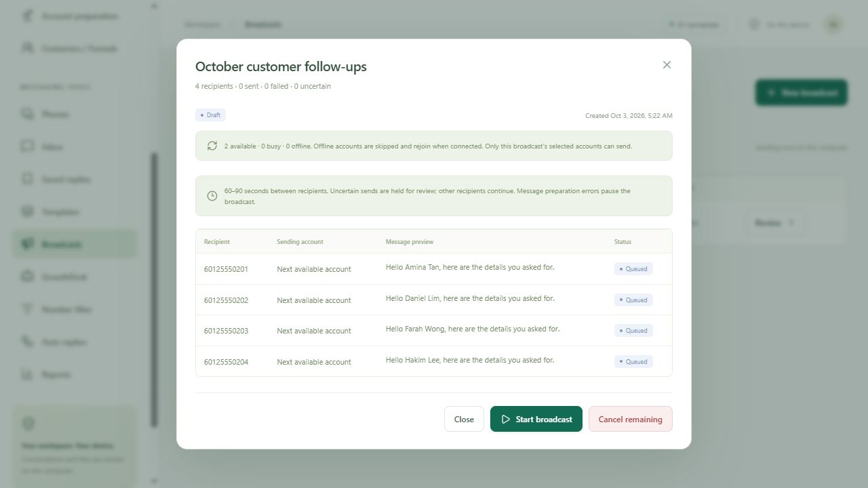Click the sidebar vertical scrollbar
868x488 pixels.
tap(154, 290)
